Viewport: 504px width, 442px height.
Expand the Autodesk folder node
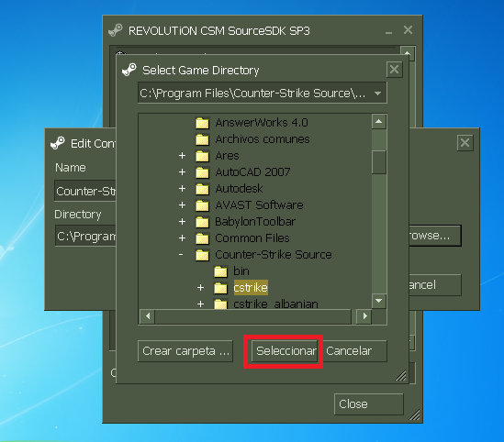pyautogui.click(x=183, y=188)
